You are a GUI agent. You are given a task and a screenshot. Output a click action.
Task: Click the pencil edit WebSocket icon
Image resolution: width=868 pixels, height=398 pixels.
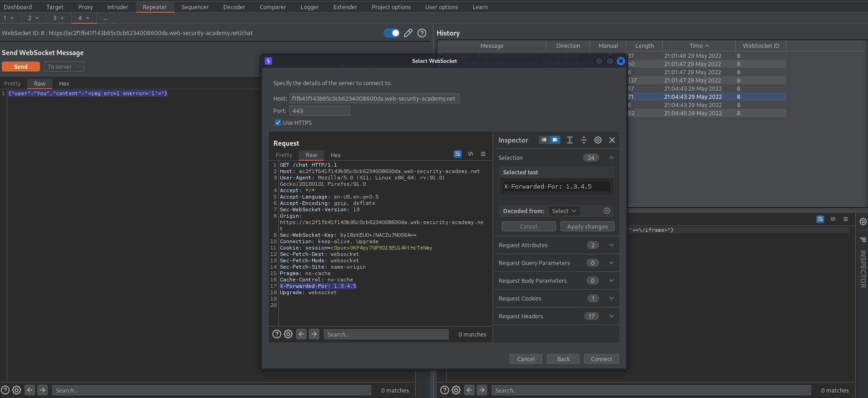(x=408, y=33)
